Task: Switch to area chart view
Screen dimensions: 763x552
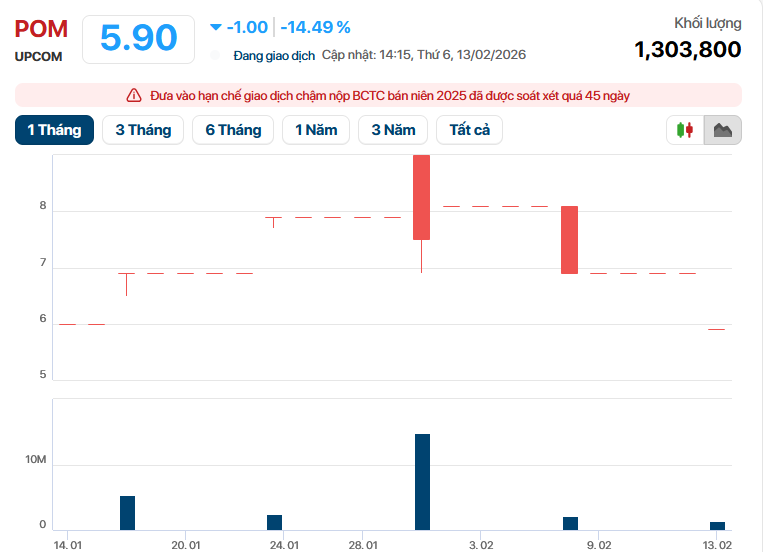Action: (x=722, y=130)
